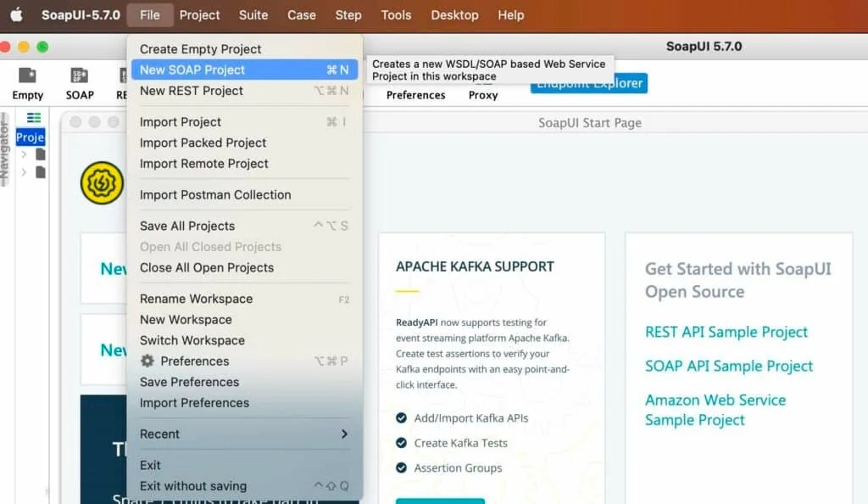Click the second project file icon in Navigator
This screenshot has height=504, width=868.
coord(41,172)
